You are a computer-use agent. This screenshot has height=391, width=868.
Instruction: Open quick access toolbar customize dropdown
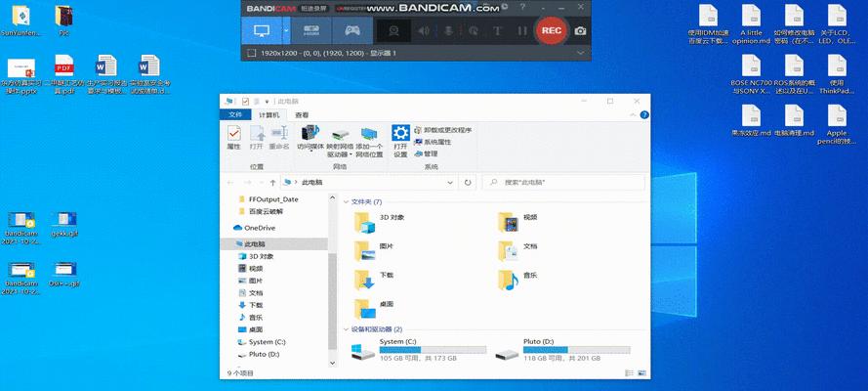coord(268,102)
